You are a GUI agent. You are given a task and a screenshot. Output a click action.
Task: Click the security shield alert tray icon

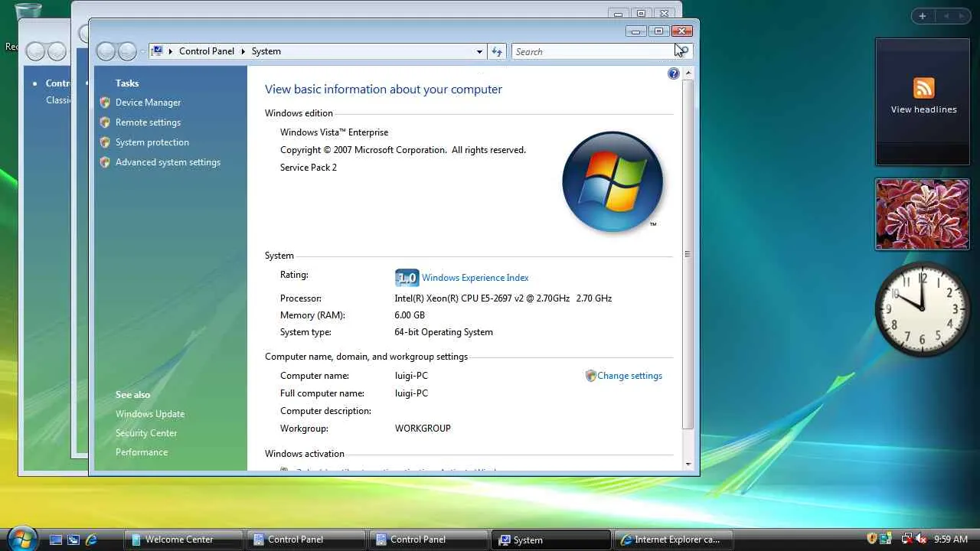(872, 540)
